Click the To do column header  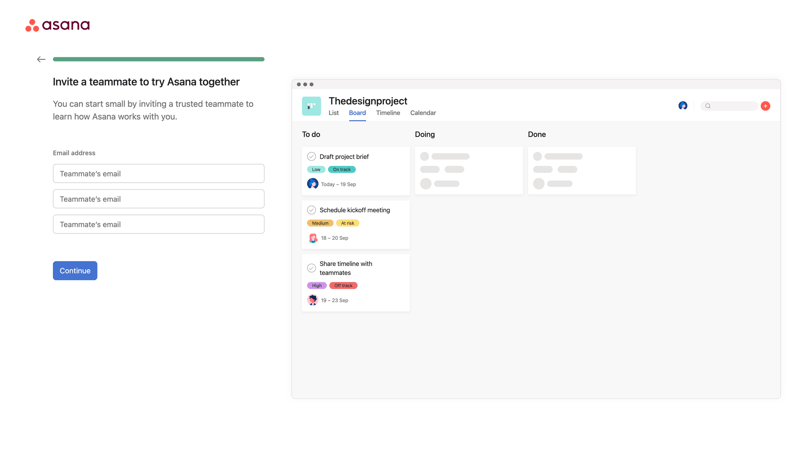click(311, 134)
